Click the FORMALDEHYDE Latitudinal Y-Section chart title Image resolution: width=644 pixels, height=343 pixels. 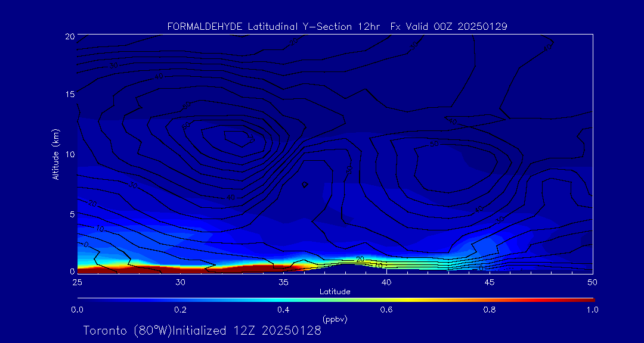337,27
